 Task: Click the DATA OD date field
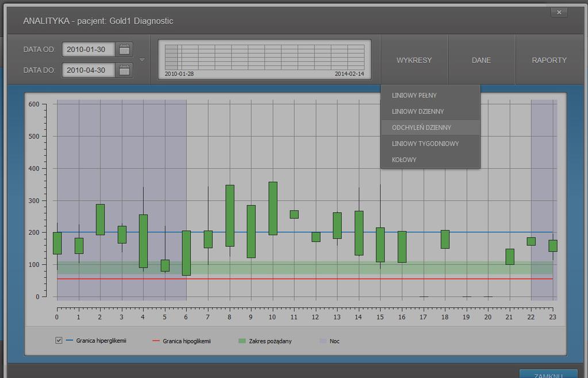tap(89, 49)
